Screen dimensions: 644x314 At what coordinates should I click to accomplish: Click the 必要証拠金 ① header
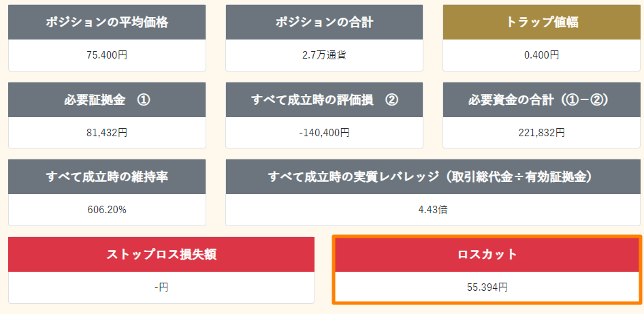tap(107, 99)
